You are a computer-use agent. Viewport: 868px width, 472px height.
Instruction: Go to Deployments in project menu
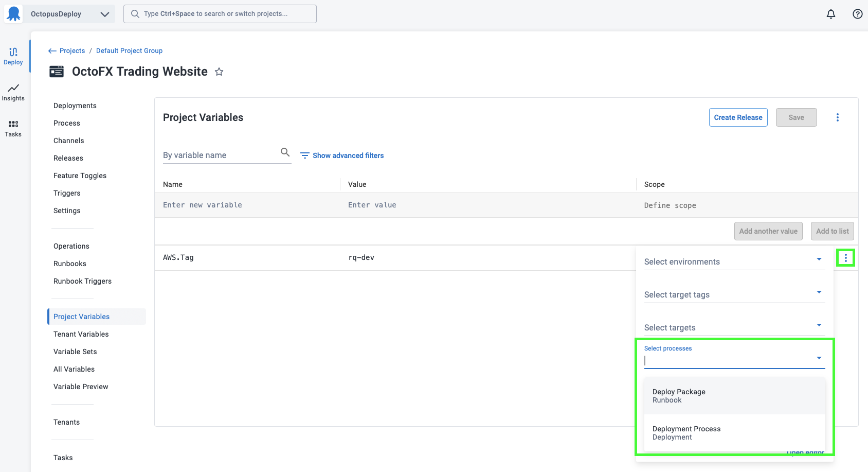click(75, 106)
